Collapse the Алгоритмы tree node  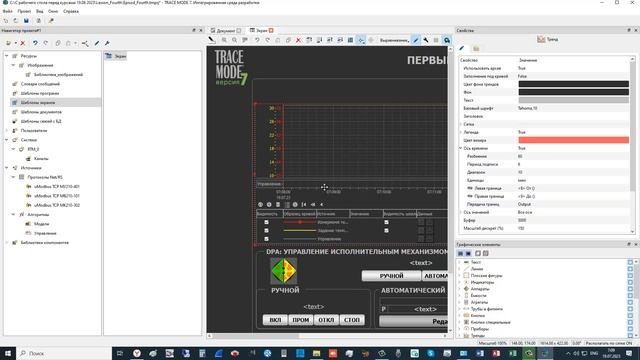point(13,215)
